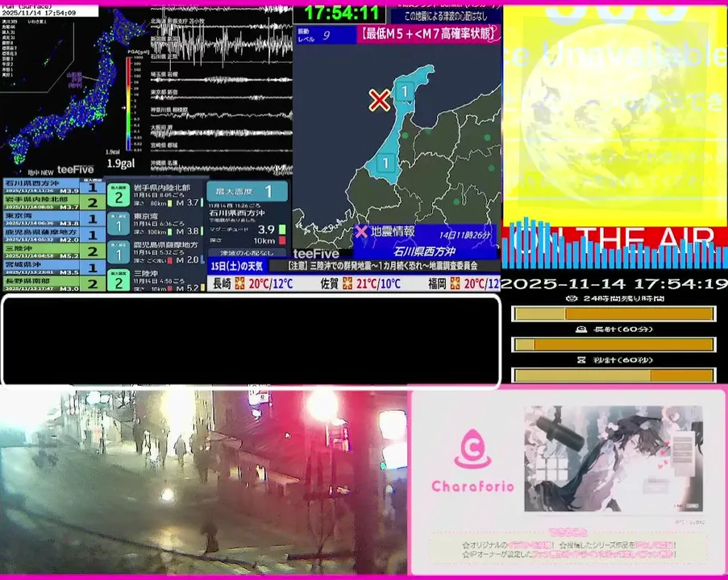The image size is (728, 580).
Task: Select the 鹿児島県薩摩地方 M2.0 list row
Action: tap(54, 234)
